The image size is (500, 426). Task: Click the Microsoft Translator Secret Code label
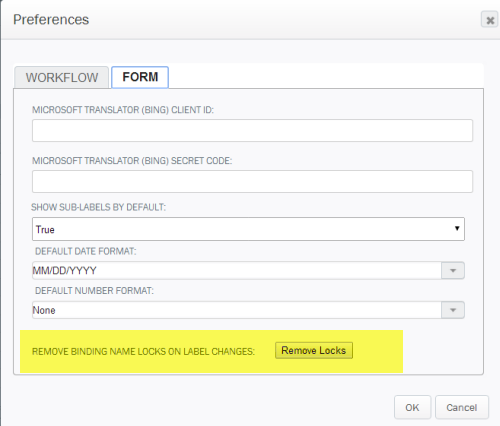click(132, 161)
